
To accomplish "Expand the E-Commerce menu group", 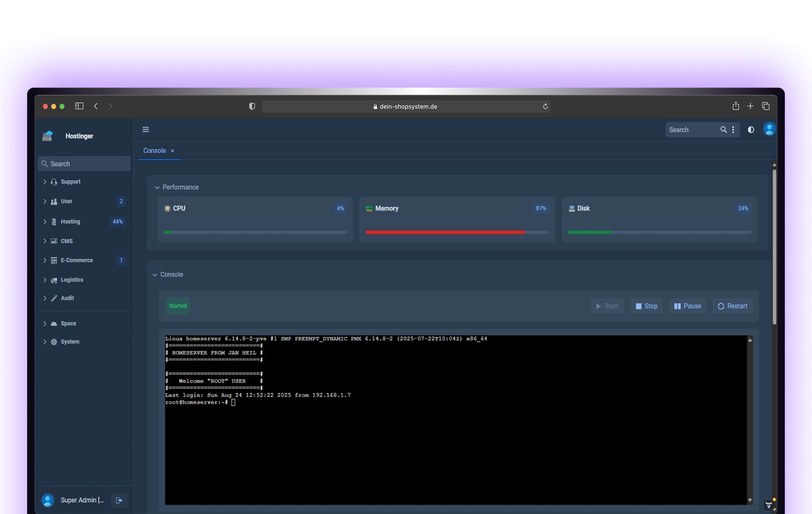I will [76, 260].
